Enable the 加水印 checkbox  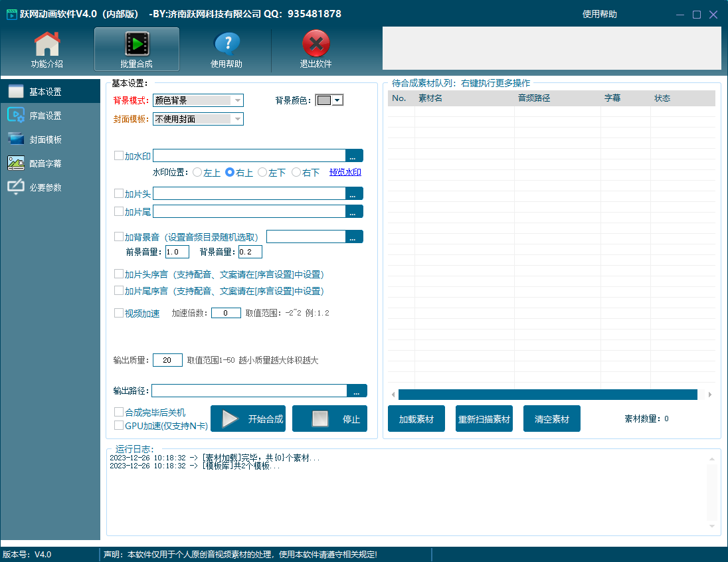coord(119,155)
